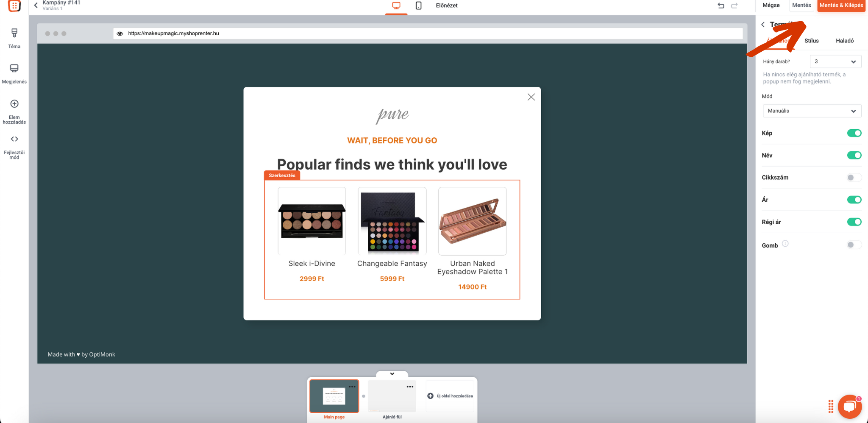Click the Mégse cancel button
The image size is (868, 423).
(771, 6)
